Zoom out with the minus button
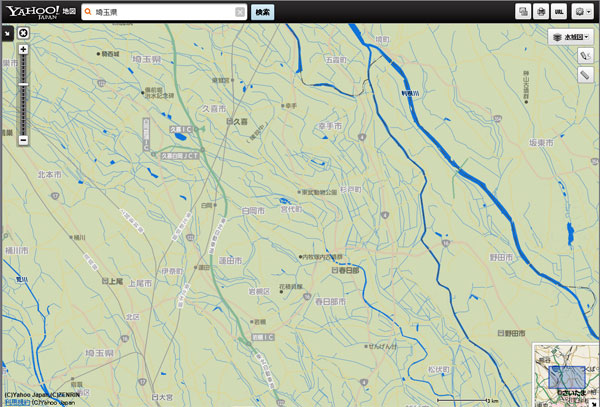This screenshot has width=600, height=407. tap(23, 140)
